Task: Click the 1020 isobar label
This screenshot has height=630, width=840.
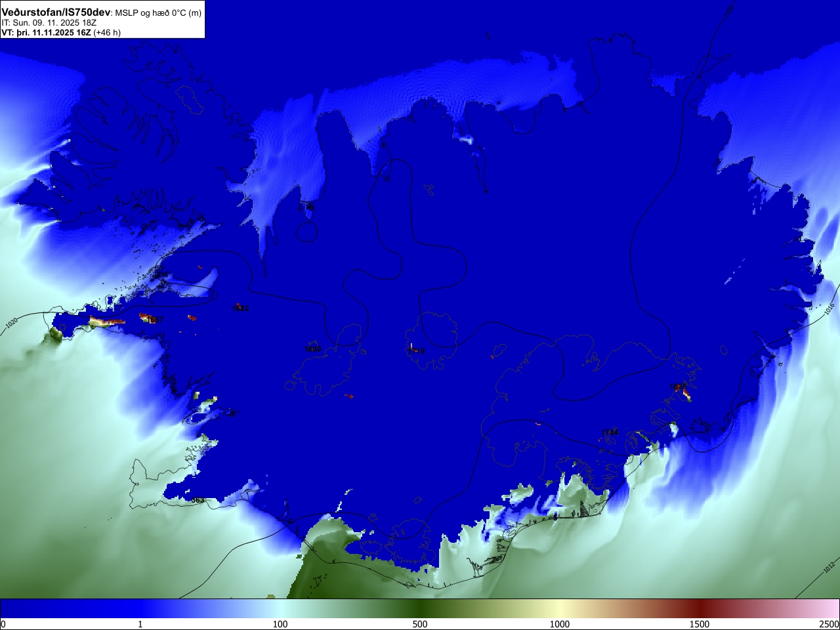Action: coord(11,324)
